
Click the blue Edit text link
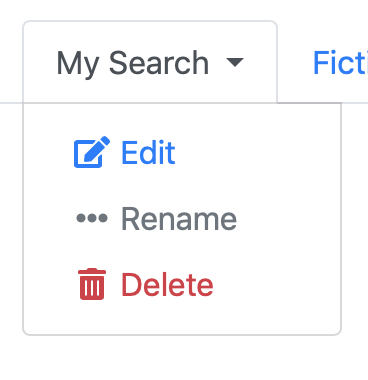point(148,152)
